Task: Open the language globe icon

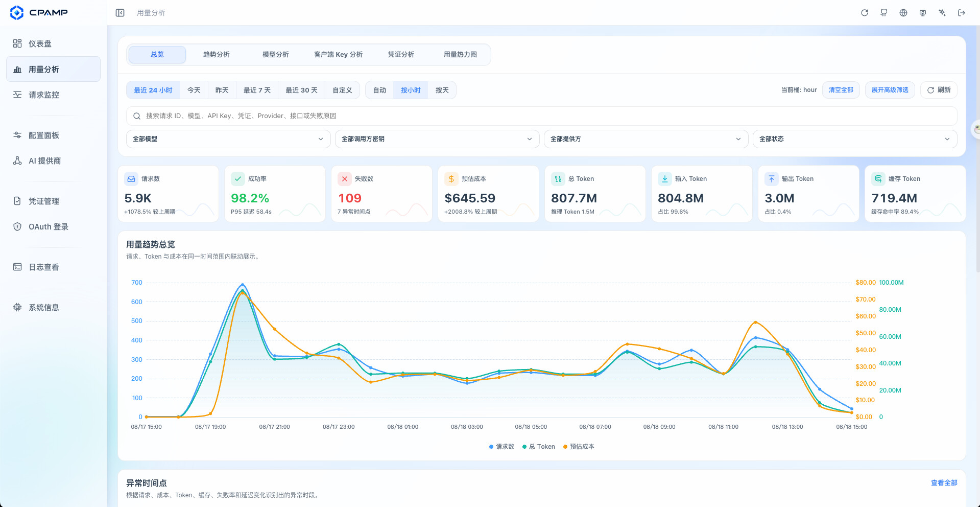Action: tap(903, 13)
